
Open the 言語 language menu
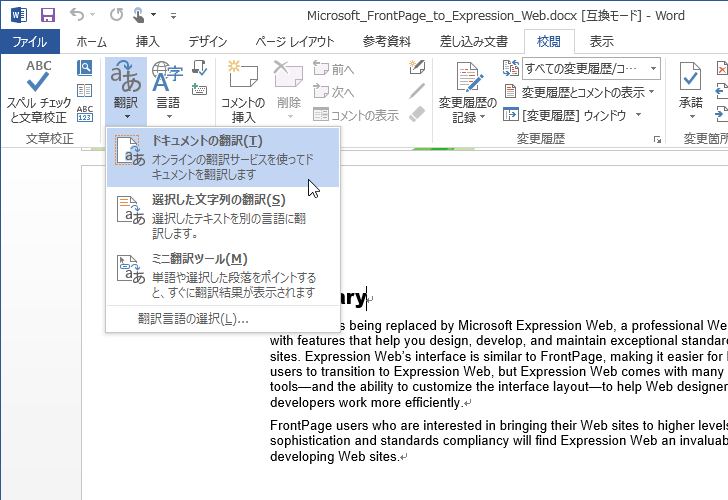click(x=168, y=91)
